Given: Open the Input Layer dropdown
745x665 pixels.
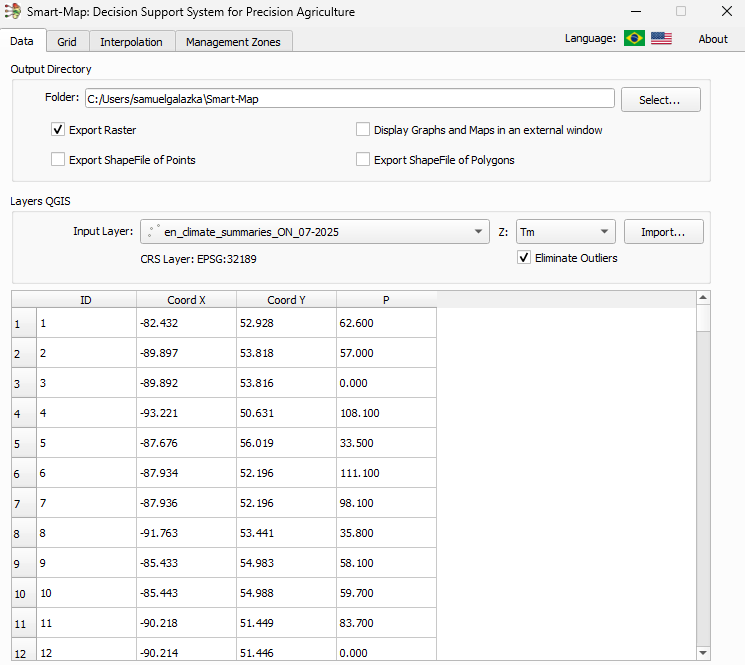Looking at the screenshot, I should [314, 232].
